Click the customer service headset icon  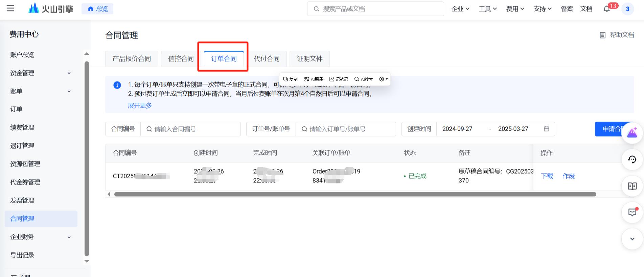[632, 159]
